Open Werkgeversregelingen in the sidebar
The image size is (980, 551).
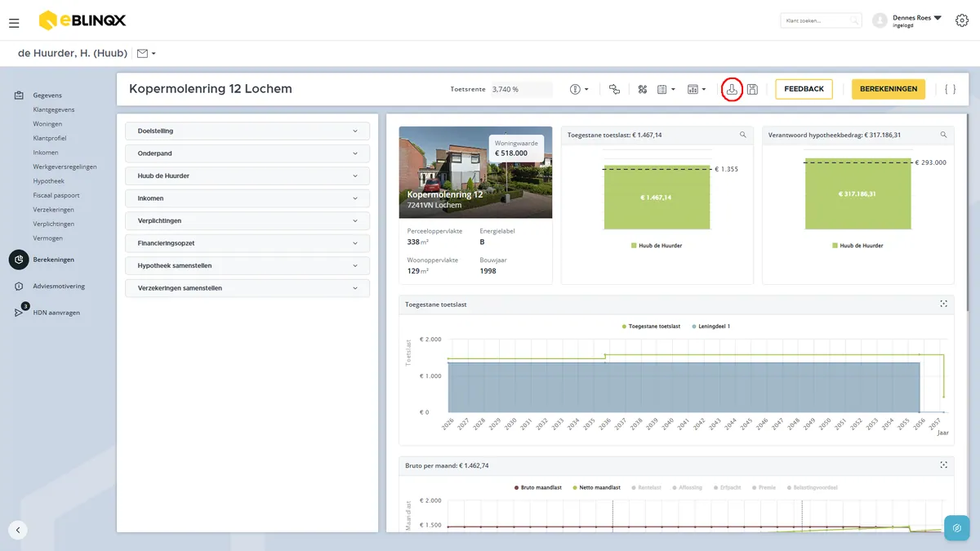tap(65, 167)
